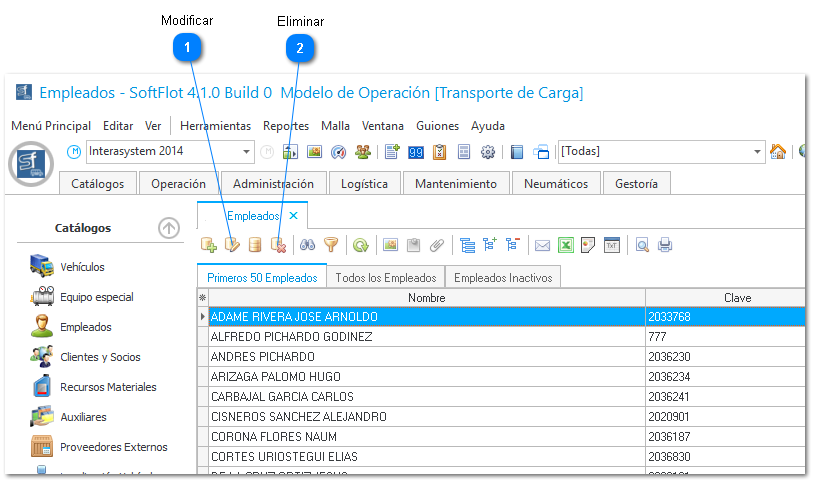Close the Empleados tab
The height and width of the screenshot is (483, 814).
click(x=293, y=215)
